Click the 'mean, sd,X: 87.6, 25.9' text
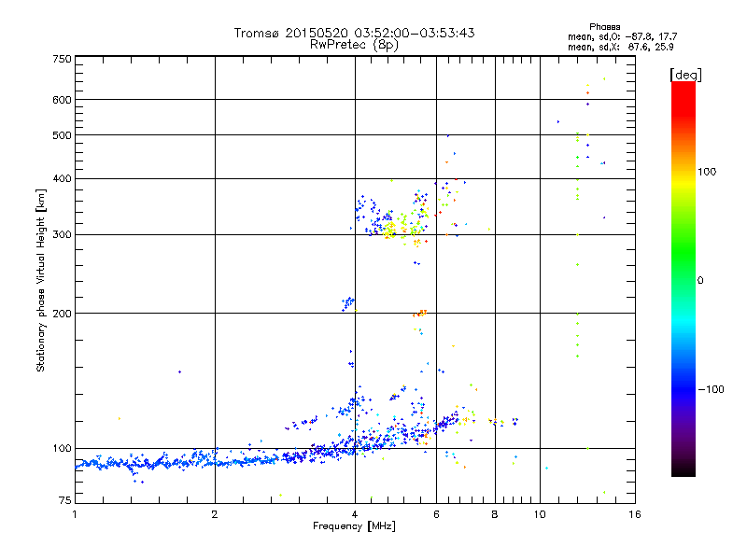This screenshot has width=747, height=560. [620, 47]
